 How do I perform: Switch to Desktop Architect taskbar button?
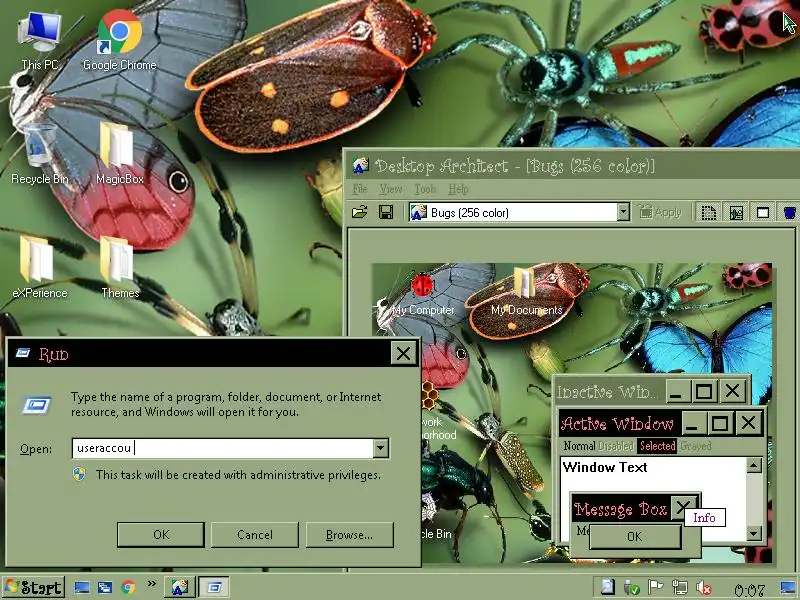(179, 587)
